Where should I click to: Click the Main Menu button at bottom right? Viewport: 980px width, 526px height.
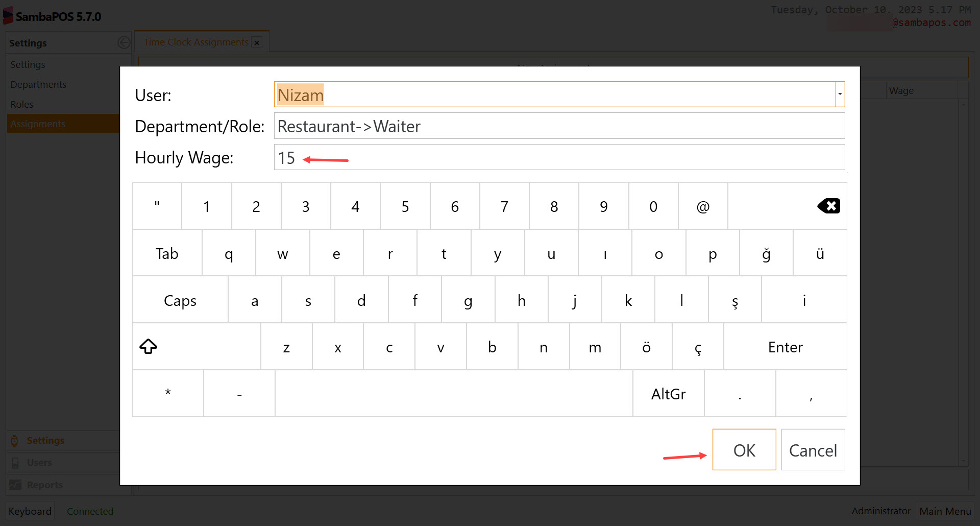[945, 511]
